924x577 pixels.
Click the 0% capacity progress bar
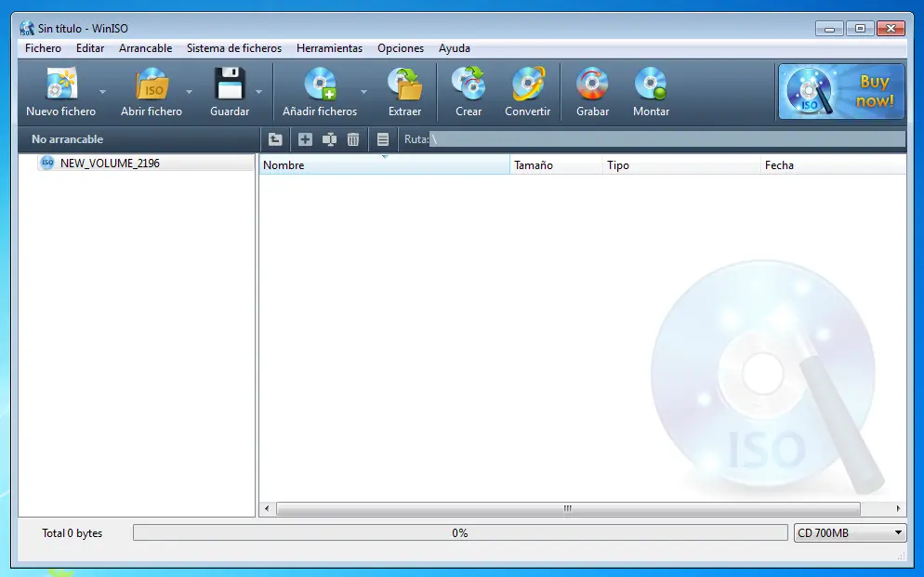click(460, 532)
